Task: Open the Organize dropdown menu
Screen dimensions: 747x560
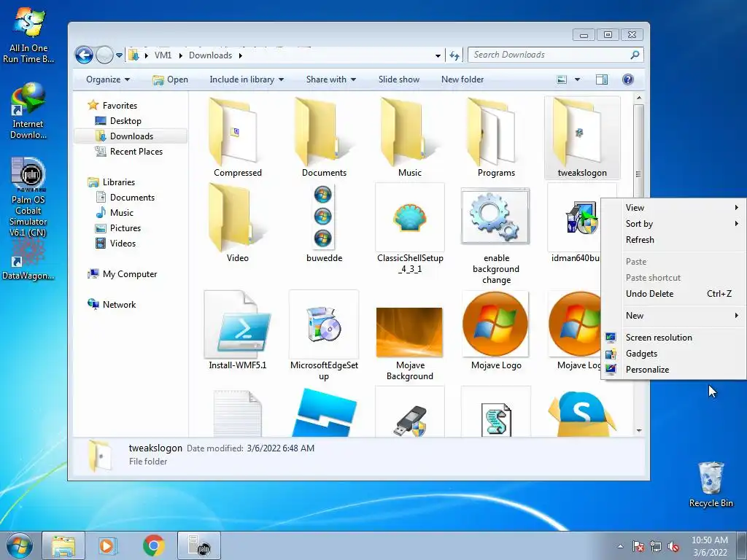Action: tap(108, 79)
